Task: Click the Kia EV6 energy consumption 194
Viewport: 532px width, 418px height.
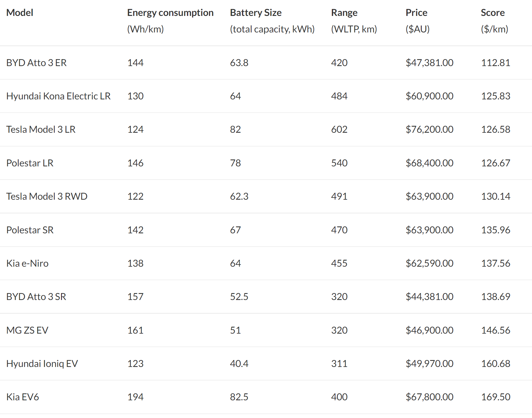Action: tap(135, 397)
